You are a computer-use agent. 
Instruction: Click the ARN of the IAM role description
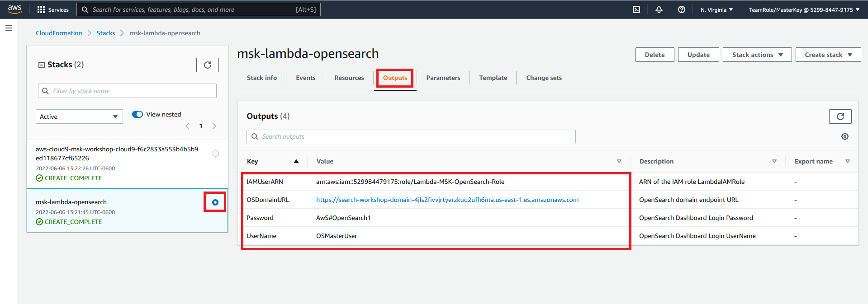692,182
